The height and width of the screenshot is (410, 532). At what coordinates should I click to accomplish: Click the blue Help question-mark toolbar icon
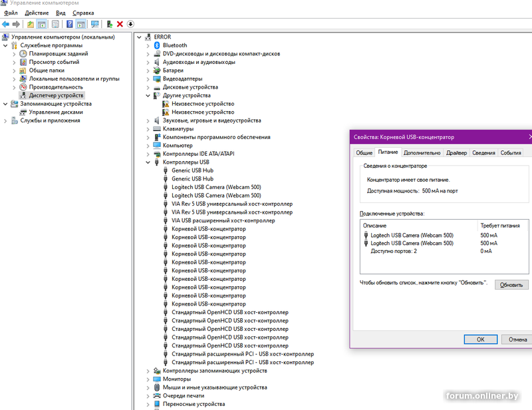(x=70, y=24)
